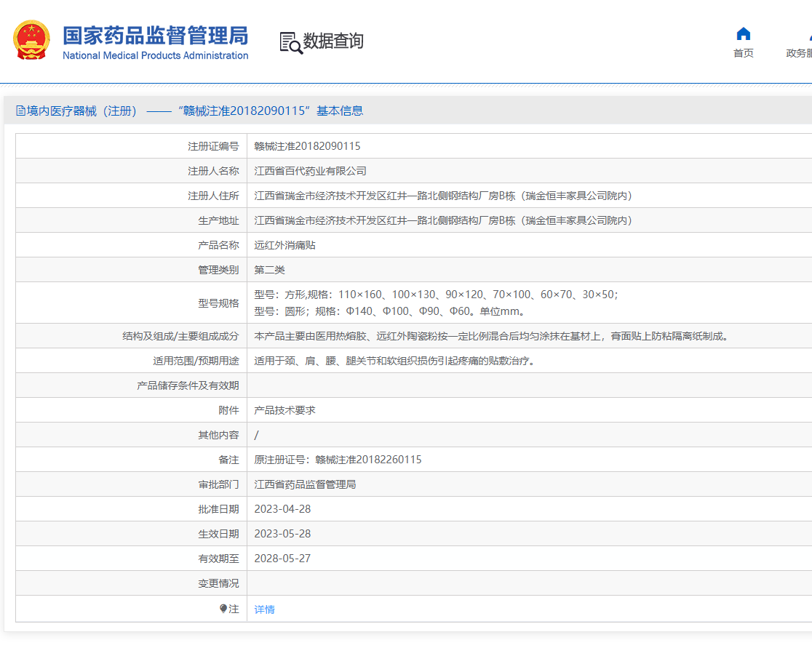
Task: Select expiry date 2028-05-27
Action: pyautogui.click(x=282, y=559)
